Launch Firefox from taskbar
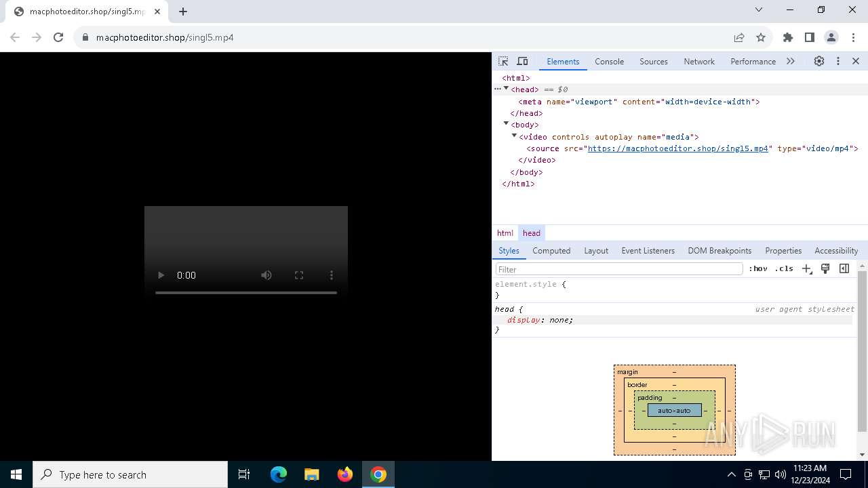 coord(345,474)
